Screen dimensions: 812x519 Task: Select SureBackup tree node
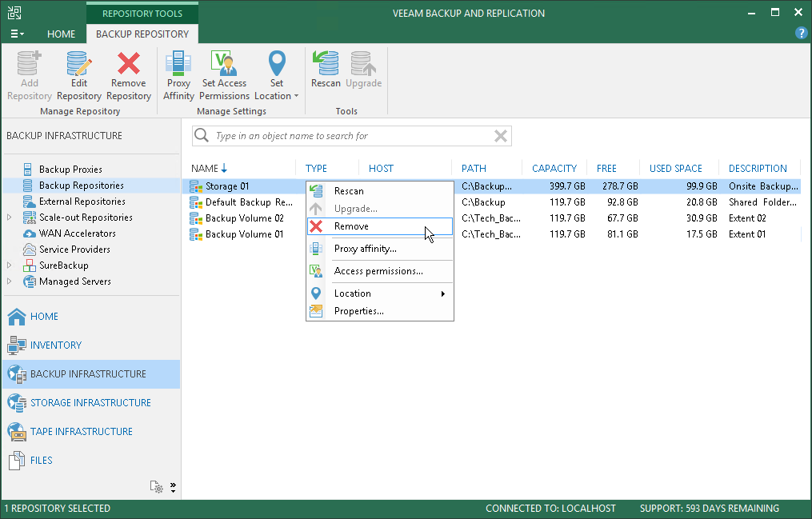[64, 265]
